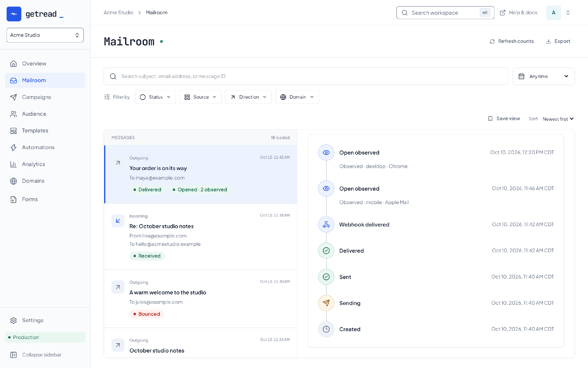This screenshot has width=588, height=368.
Task: Click the Analytics bar chart icon
Action: pos(13,164)
